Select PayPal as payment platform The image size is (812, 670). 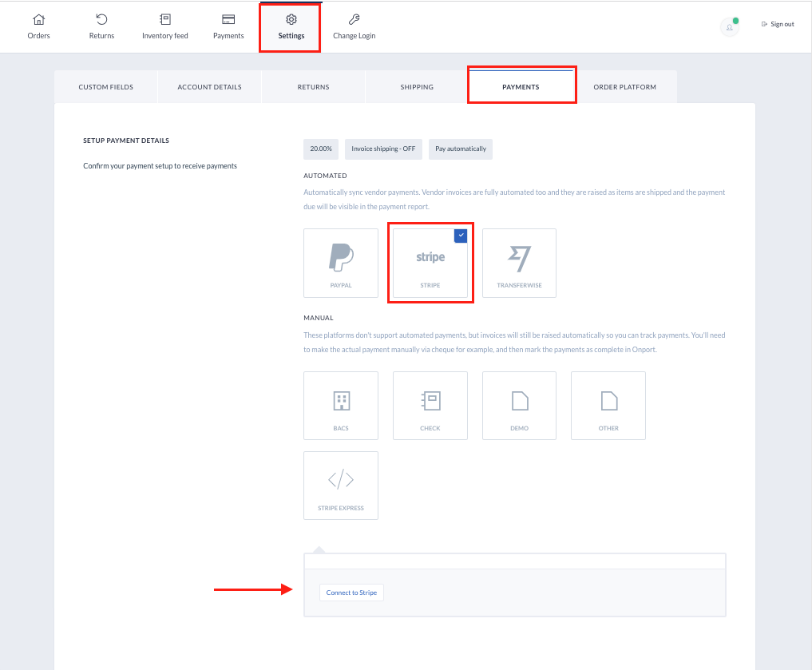pyautogui.click(x=341, y=263)
